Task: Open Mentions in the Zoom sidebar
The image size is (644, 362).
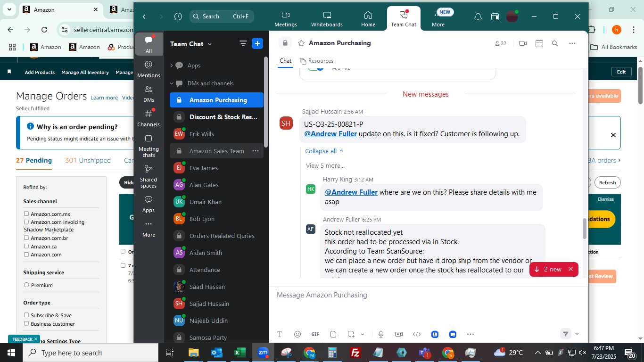Action: [x=149, y=69]
